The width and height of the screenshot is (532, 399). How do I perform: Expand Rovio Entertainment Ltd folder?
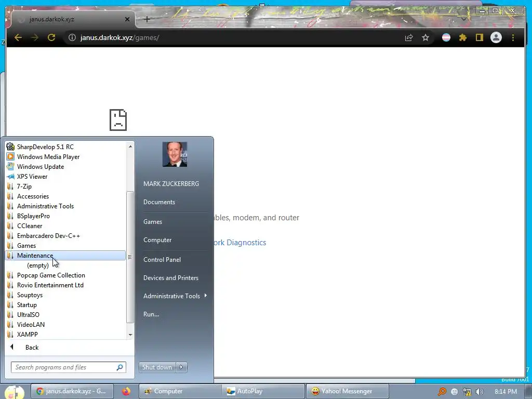pyautogui.click(x=50, y=285)
